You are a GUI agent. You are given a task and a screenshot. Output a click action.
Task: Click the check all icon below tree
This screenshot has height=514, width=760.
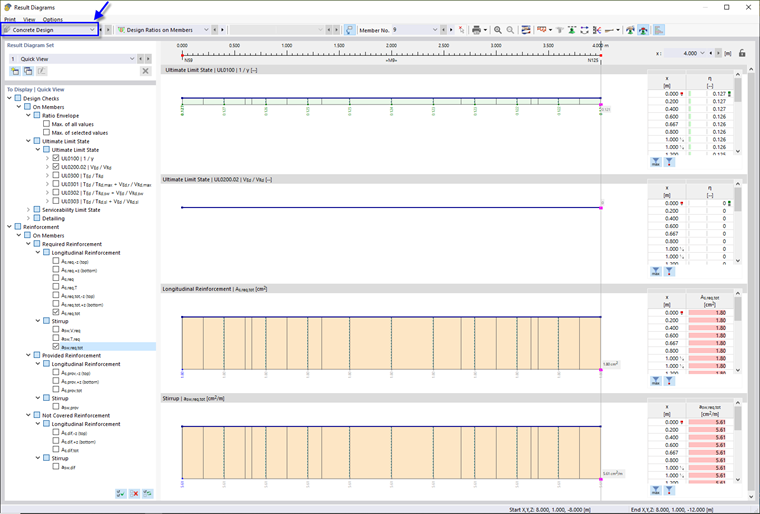pos(121,494)
